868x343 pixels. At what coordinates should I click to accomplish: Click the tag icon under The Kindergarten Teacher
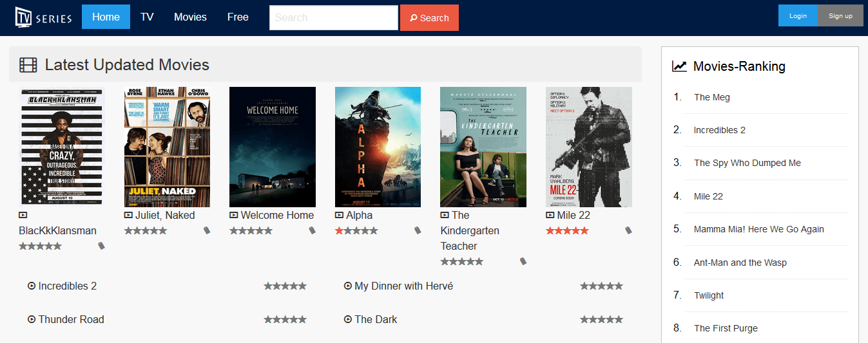523,261
